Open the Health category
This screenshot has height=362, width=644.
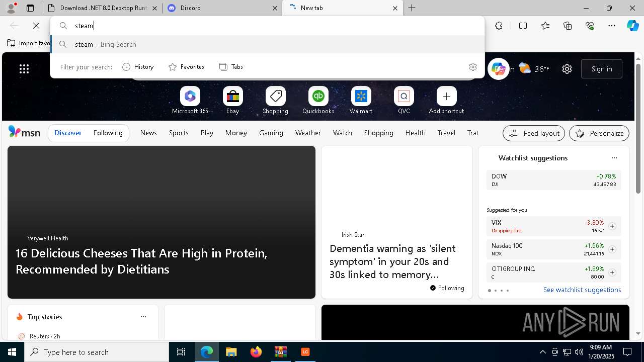coord(416,133)
